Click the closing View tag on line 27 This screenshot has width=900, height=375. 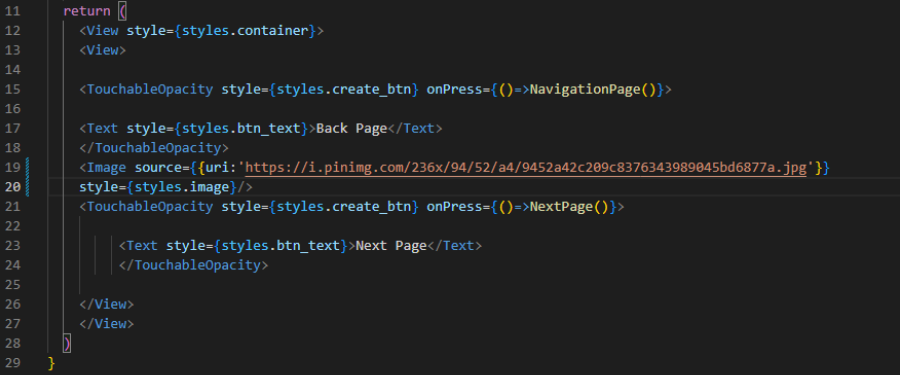(107, 324)
